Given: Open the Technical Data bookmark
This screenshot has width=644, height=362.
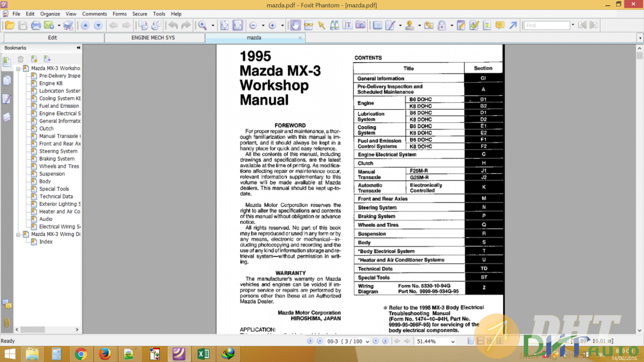Looking at the screenshot, I should [56, 196].
